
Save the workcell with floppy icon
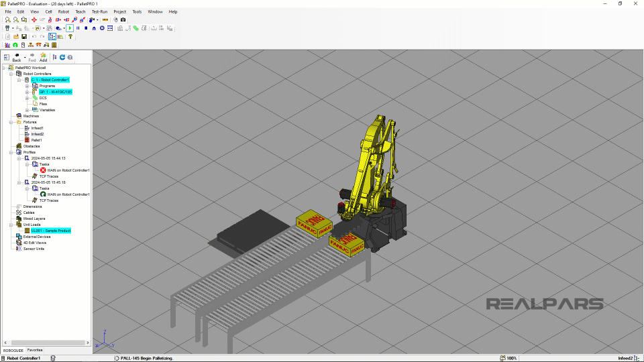[24, 37]
